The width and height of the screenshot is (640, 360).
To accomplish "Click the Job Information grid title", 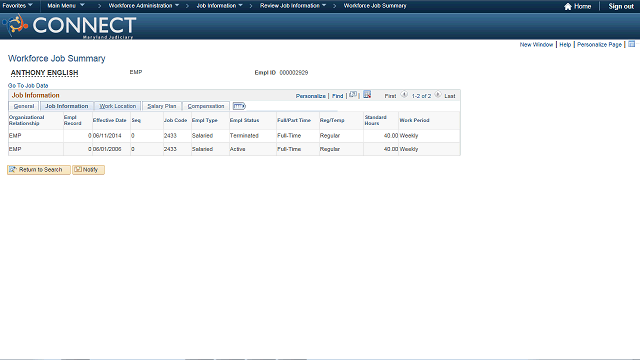I will tap(36, 95).
